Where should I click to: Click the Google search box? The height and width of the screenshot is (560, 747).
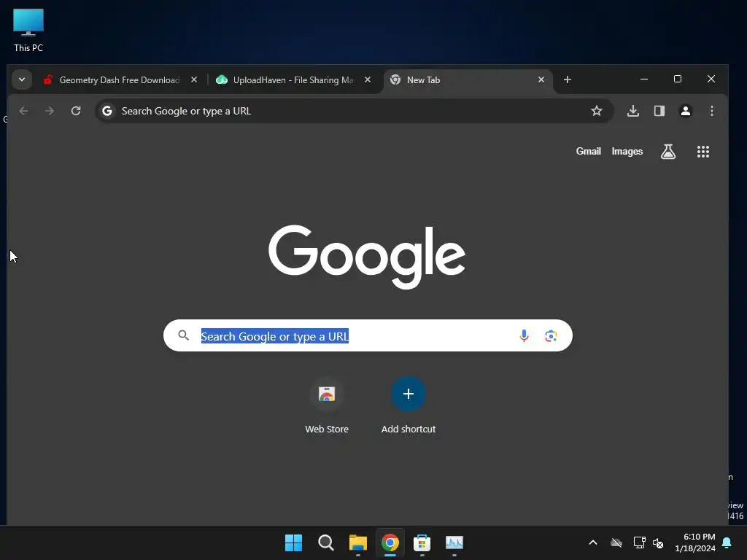[368, 335]
